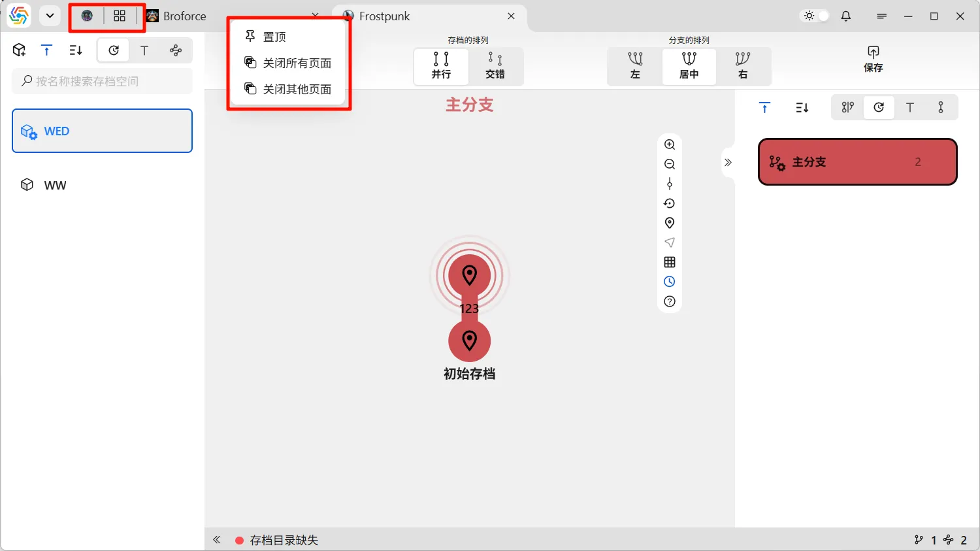Open the help question mark icon
This screenshot has height=551, width=980.
coord(670,301)
